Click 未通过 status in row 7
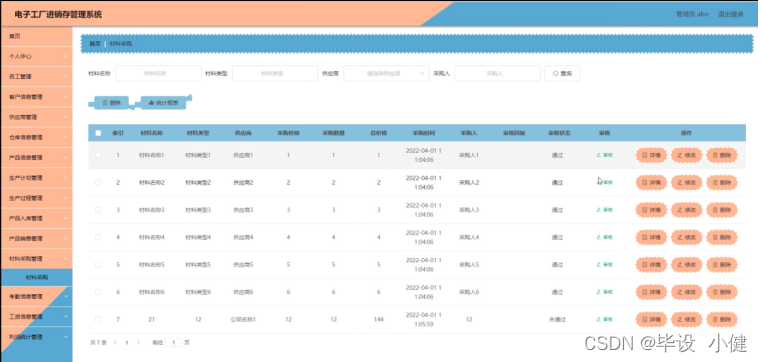This screenshot has width=762, height=362. point(557,320)
